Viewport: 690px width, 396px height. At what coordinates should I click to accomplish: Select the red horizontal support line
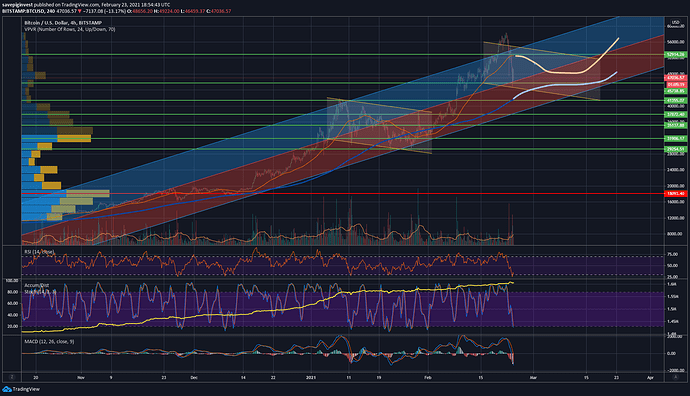pyautogui.click(x=342, y=194)
